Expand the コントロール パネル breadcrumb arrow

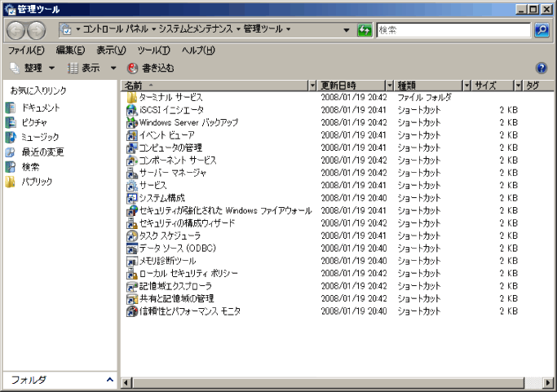click(x=154, y=29)
